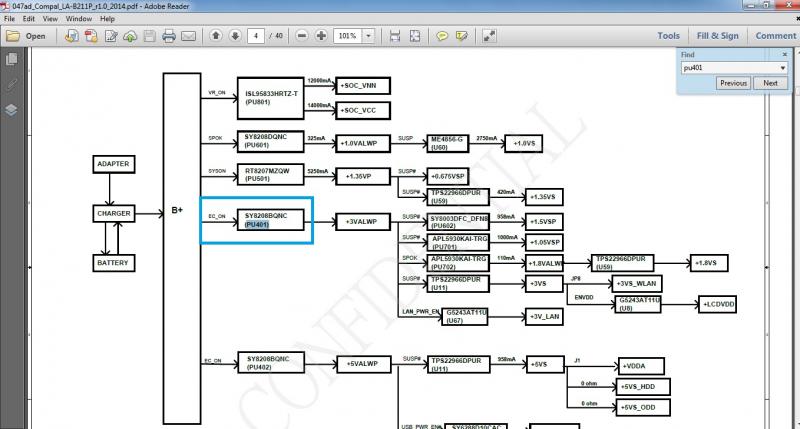Click the email envelope icon

188,36
